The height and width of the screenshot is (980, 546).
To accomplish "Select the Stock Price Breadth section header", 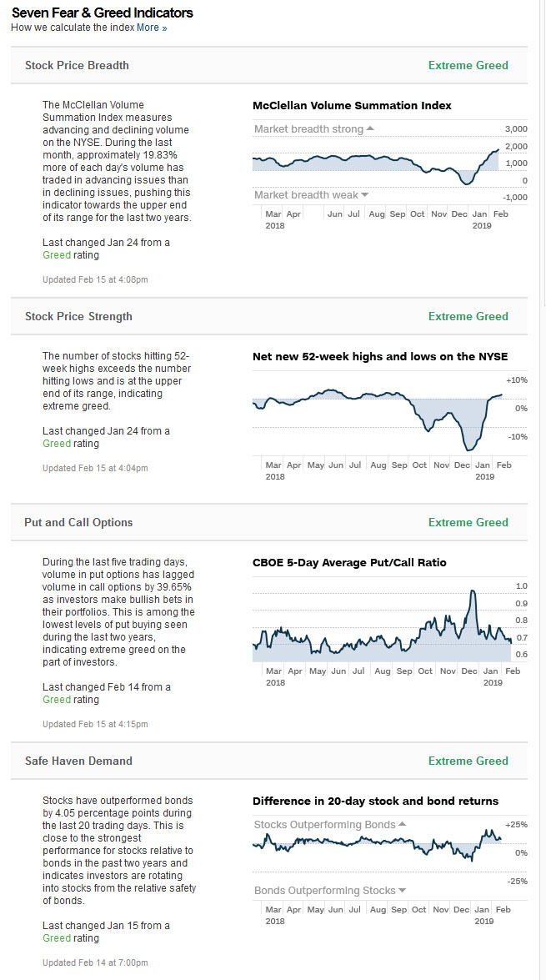I will tap(77, 65).
